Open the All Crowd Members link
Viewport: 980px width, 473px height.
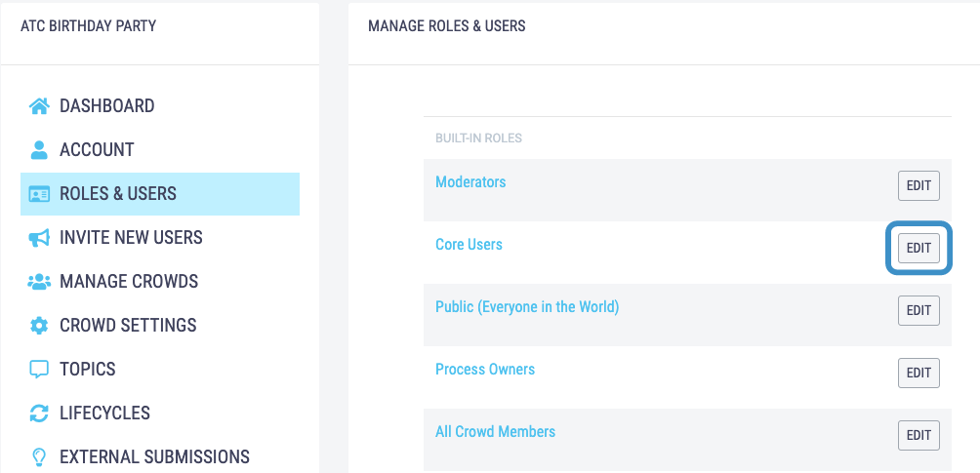click(496, 432)
